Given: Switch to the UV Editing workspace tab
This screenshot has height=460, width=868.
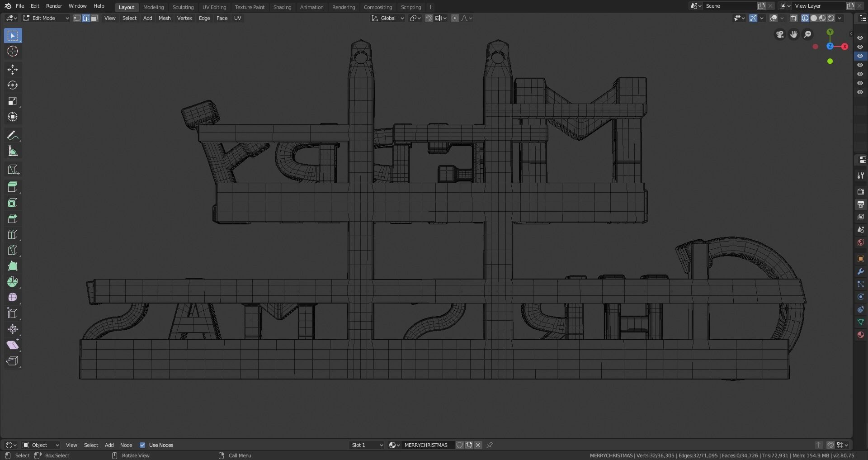Looking at the screenshot, I should click(x=214, y=7).
